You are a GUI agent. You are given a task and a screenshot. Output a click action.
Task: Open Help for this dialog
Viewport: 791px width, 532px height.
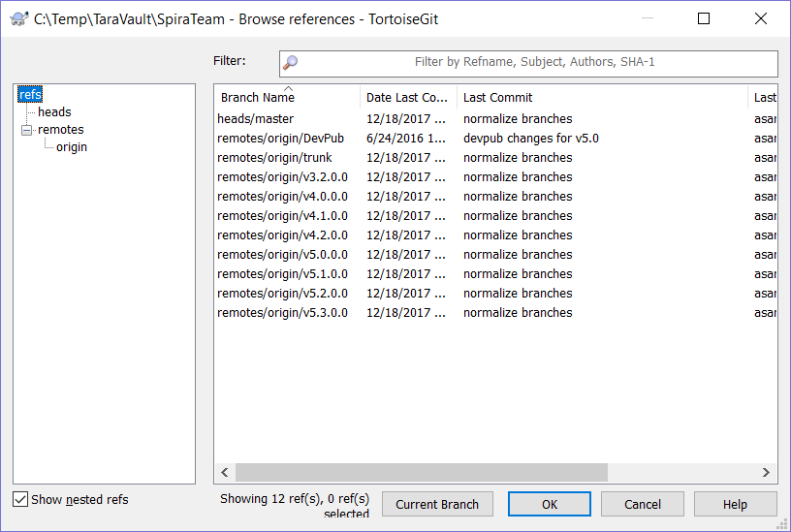click(735, 504)
